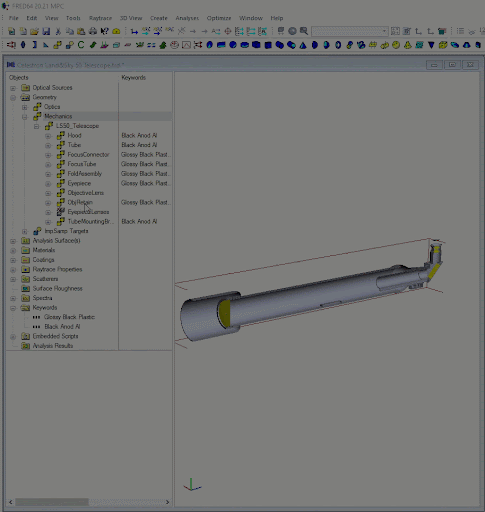Select the ObjectiveLens tree item
Viewport: 485px width, 512px height.
point(86,193)
